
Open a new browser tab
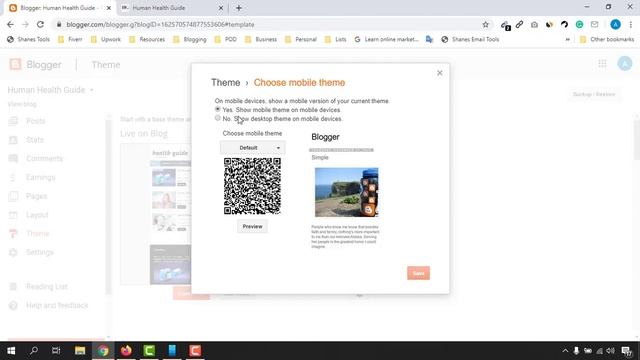click(x=239, y=8)
